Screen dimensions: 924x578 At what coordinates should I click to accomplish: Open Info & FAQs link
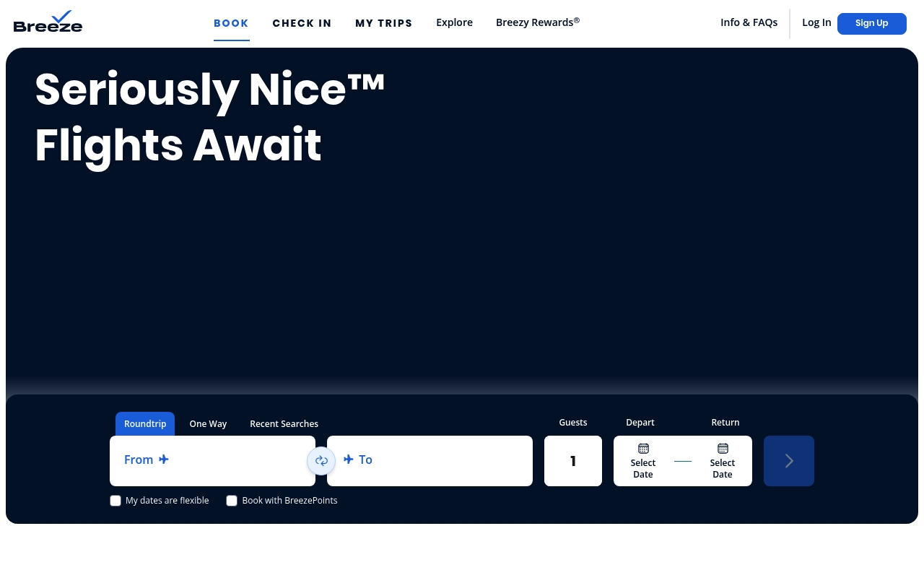point(749,22)
